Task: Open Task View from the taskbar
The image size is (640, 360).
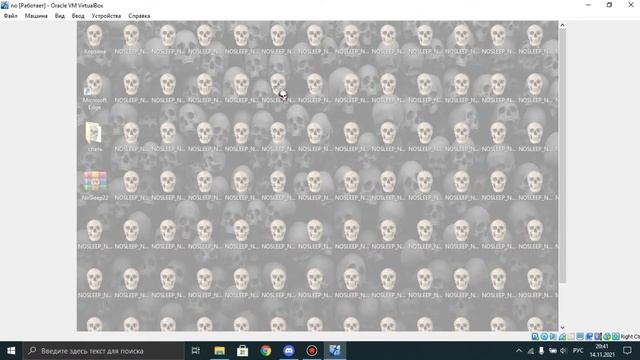Action: pos(196,351)
